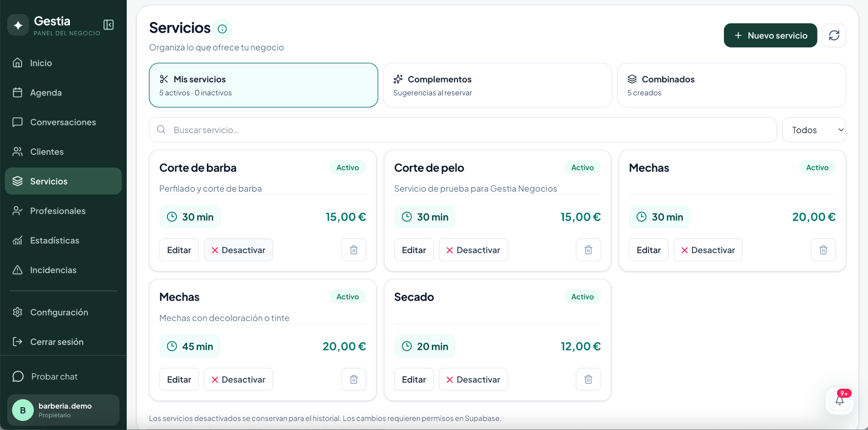Delete the 30 min Mechas service

point(823,250)
